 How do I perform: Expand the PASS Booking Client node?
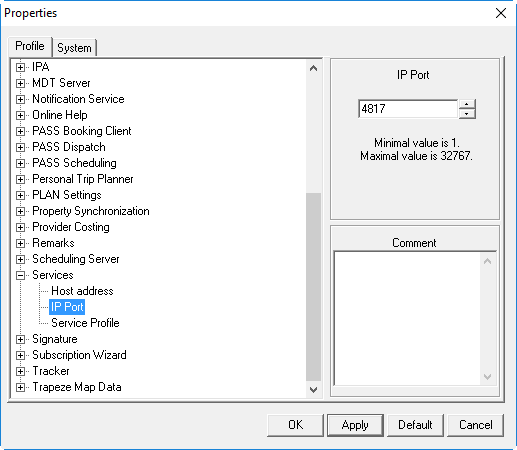[x=20, y=131]
